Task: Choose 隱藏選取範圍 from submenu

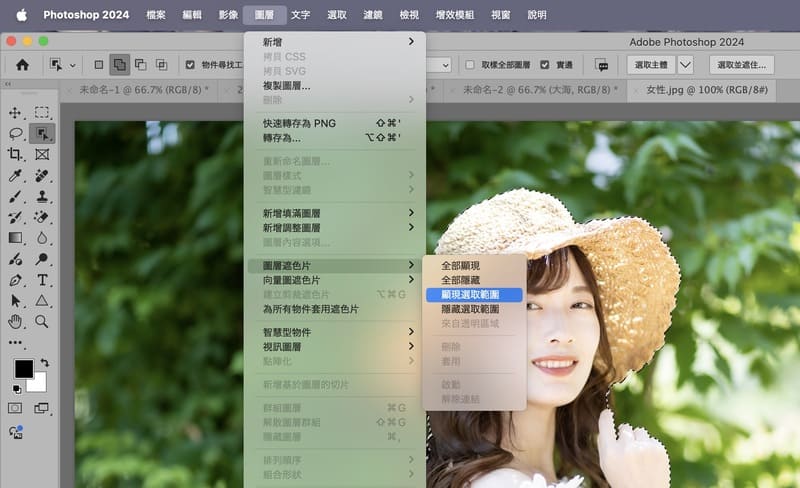Action: 474,309
